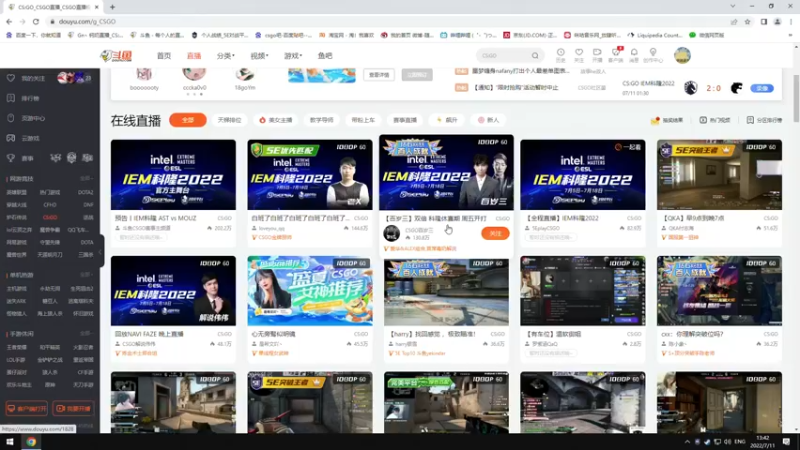Open the SE优先匹配 IEM stream thumbnail

pyautogui.click(x=310, y=174)
